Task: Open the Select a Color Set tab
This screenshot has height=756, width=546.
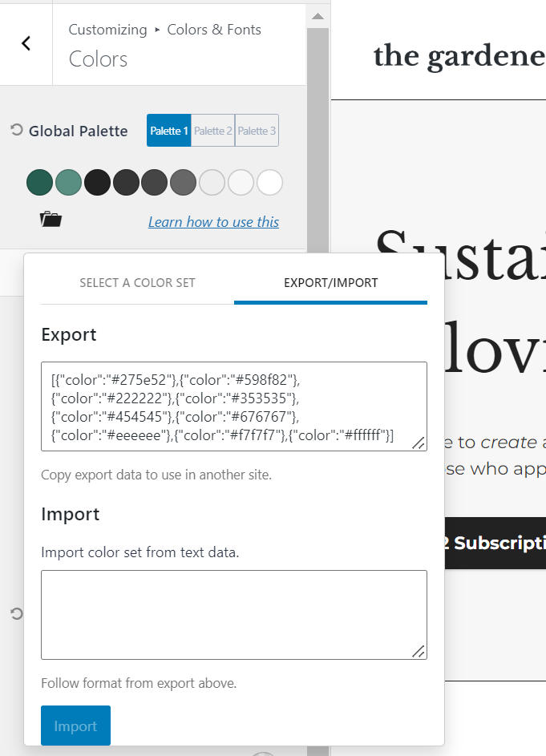Action: (x=137, y=283)
